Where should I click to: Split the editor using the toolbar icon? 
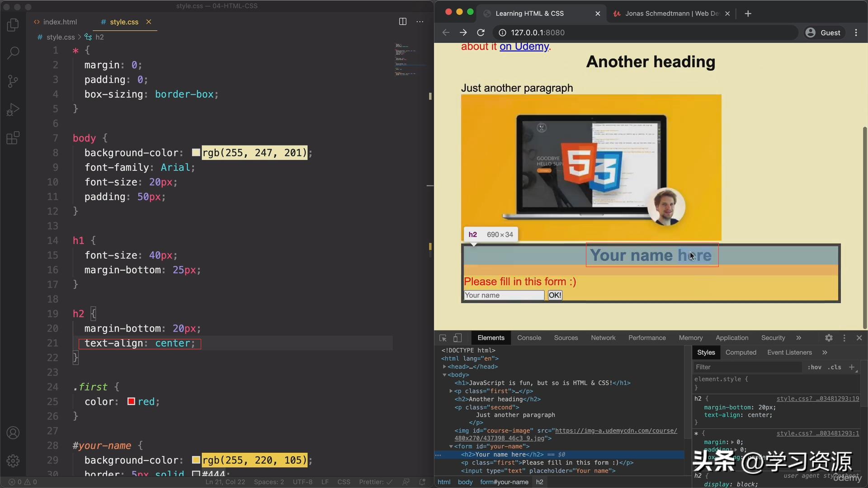click(x=402, y=21)
